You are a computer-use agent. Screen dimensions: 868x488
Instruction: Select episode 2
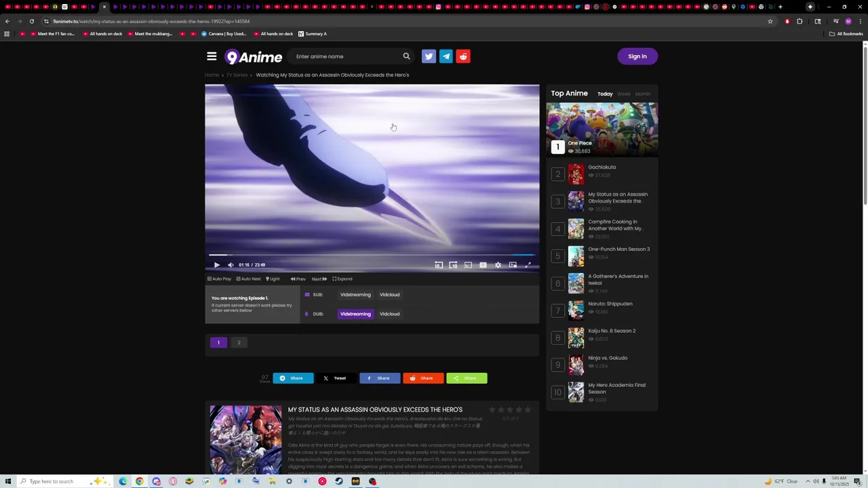point(239,342)
